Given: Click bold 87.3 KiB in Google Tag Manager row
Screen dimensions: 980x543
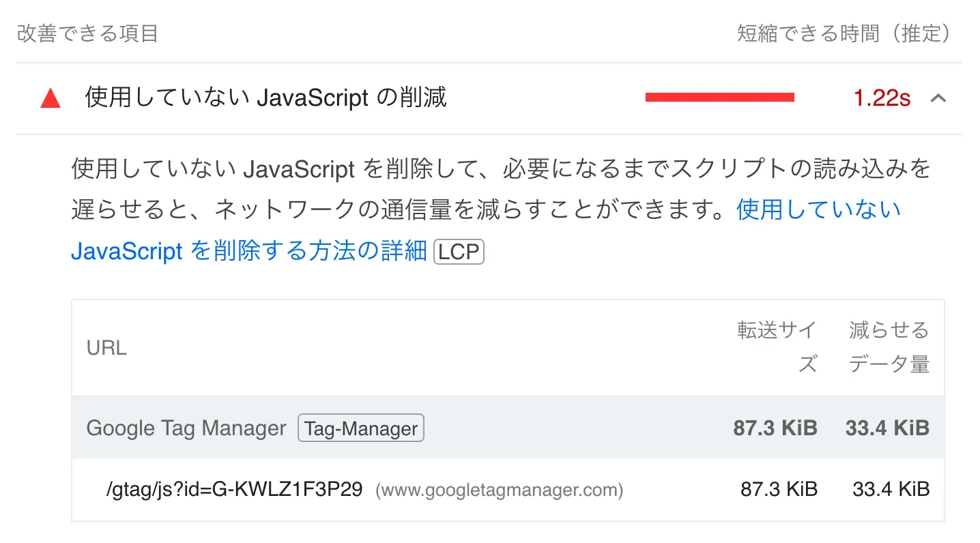Looking at the screenshot, I should 775,428.
